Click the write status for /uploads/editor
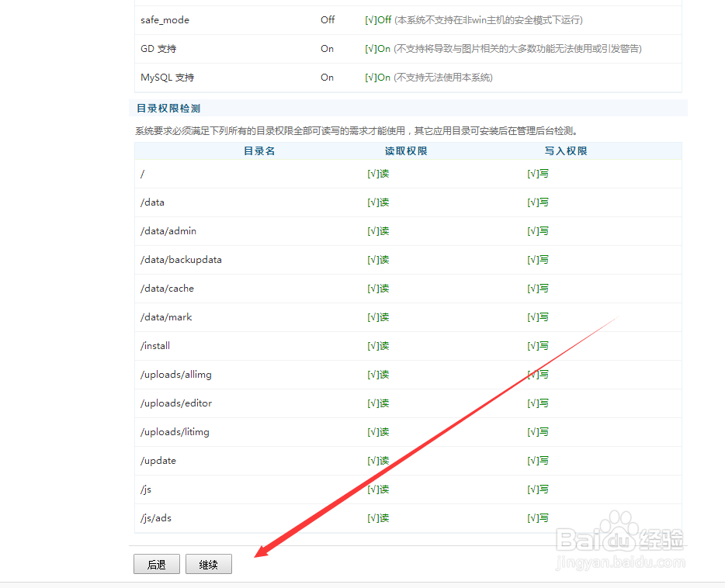Screen dimensions: 725x588 coord(538,403)
